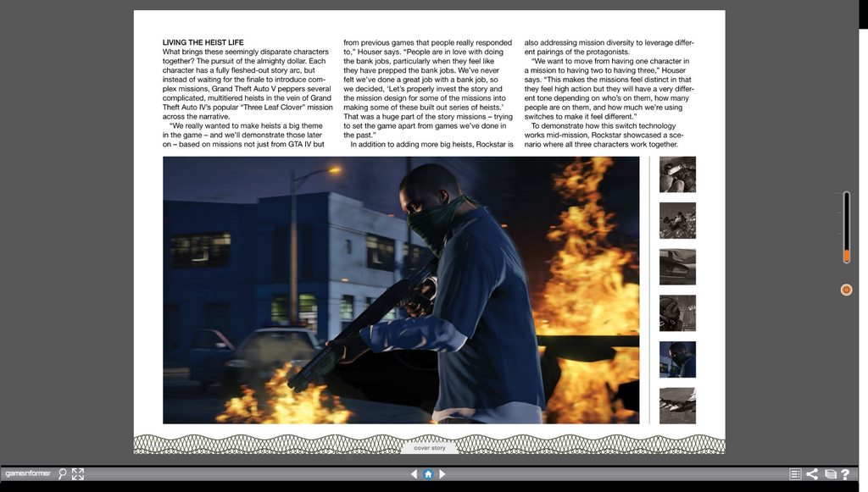Click the vertical zoom slider track
The width and height of the screenshot is (868, 492).
click(x=846, y=226)
